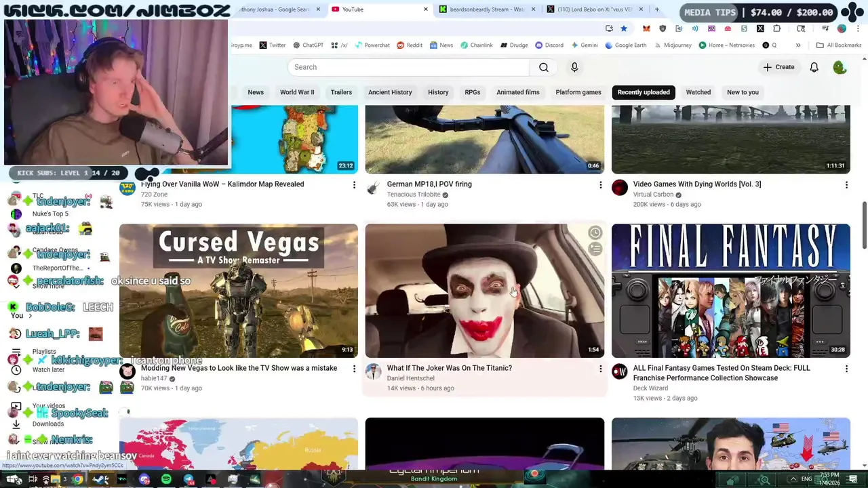Open the Reddit bookmark
The height and width of the screenshot is (488, 868).
tap(410, 45)
